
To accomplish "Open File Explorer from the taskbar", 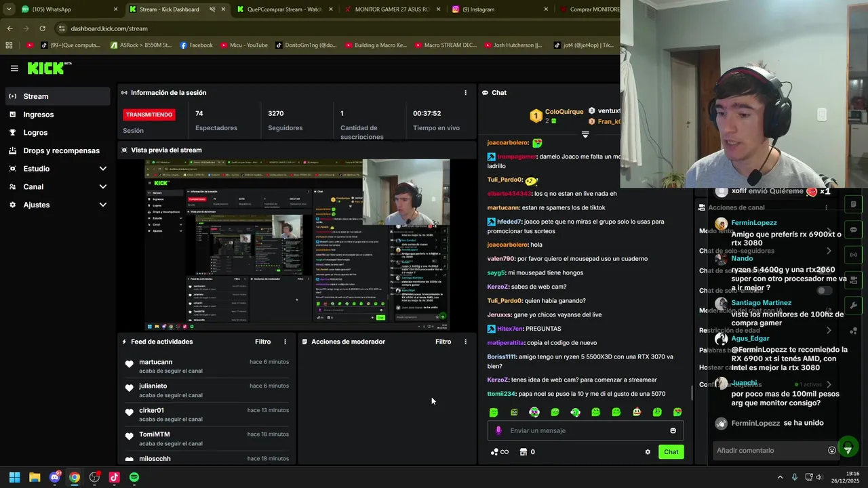I will coord(35,477).
